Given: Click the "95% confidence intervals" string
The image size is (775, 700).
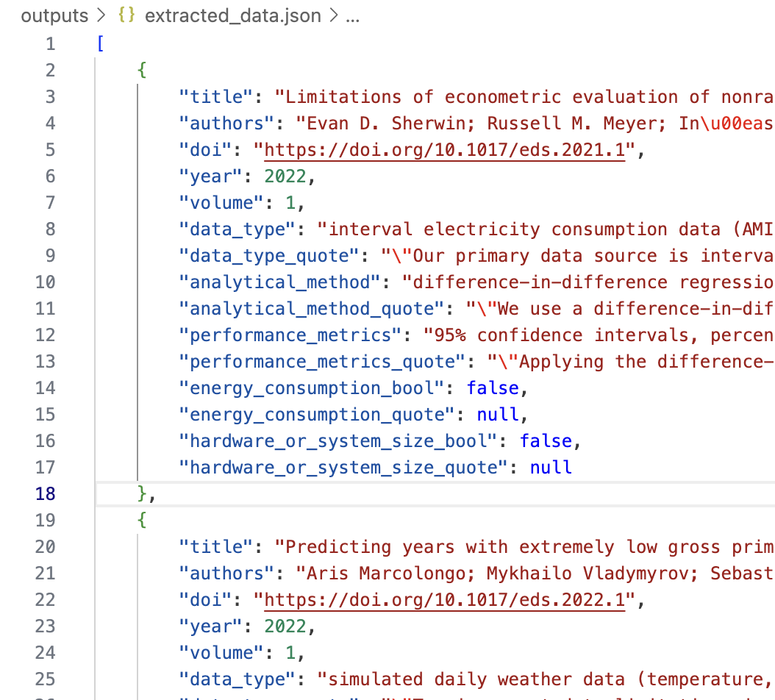Looking at the screenshot, I should pos(599,335).
